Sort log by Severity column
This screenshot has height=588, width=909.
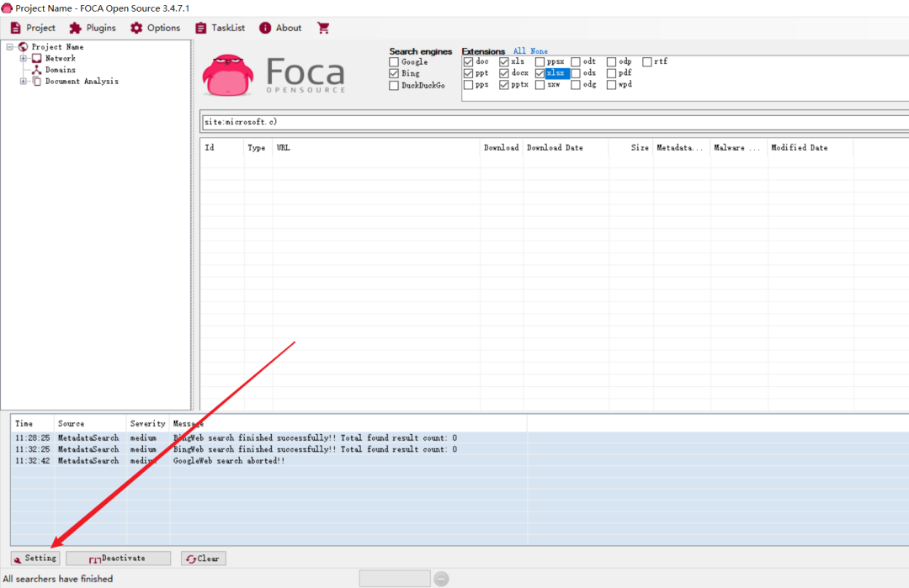point(148,423)
